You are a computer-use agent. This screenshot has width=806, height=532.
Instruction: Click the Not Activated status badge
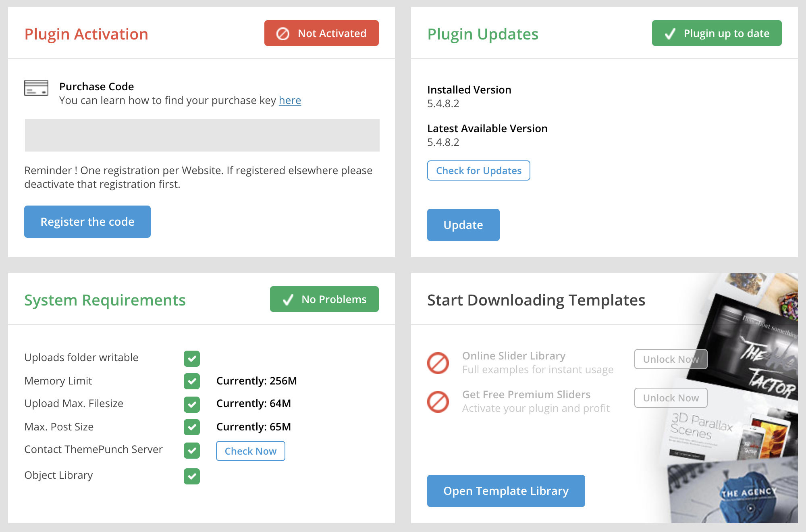tap(321, 33)
